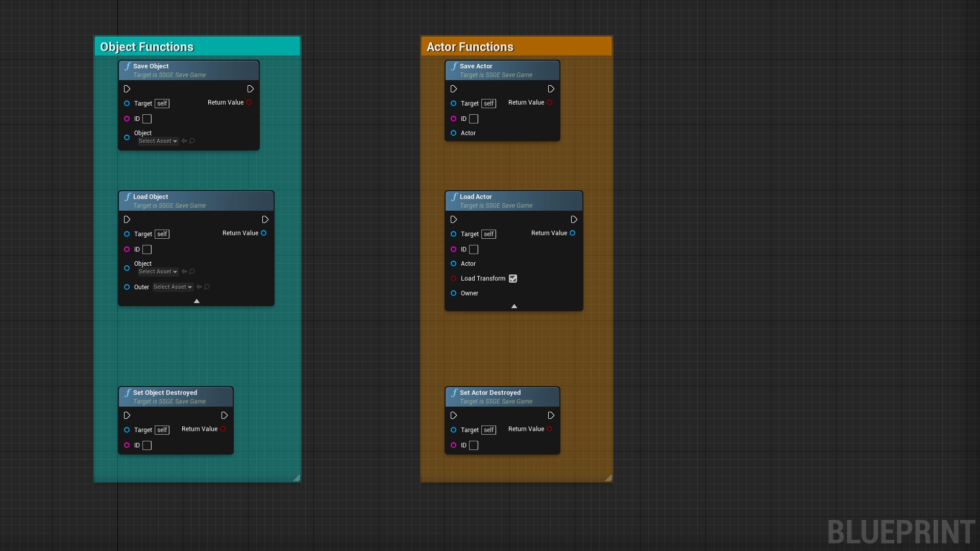Click the Target pin on Load Object node
Screen dimensions: 980x551
tap(127, 234)
